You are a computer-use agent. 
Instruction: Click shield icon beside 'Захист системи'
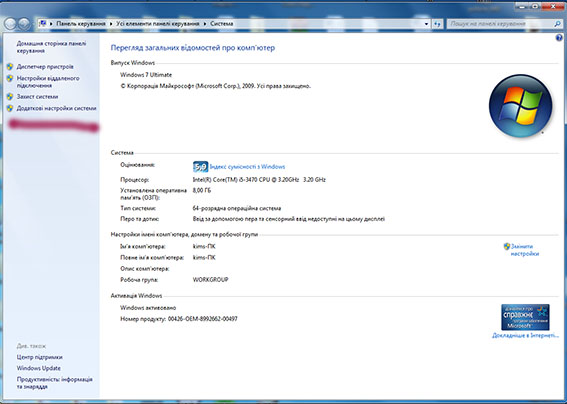click(10, 97)
